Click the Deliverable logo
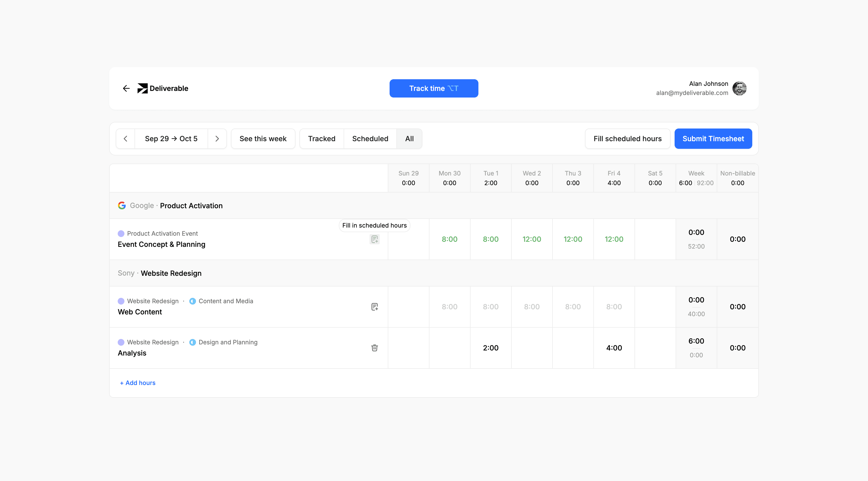The height and width of the screenshot is (481, 868). point(163,88)
